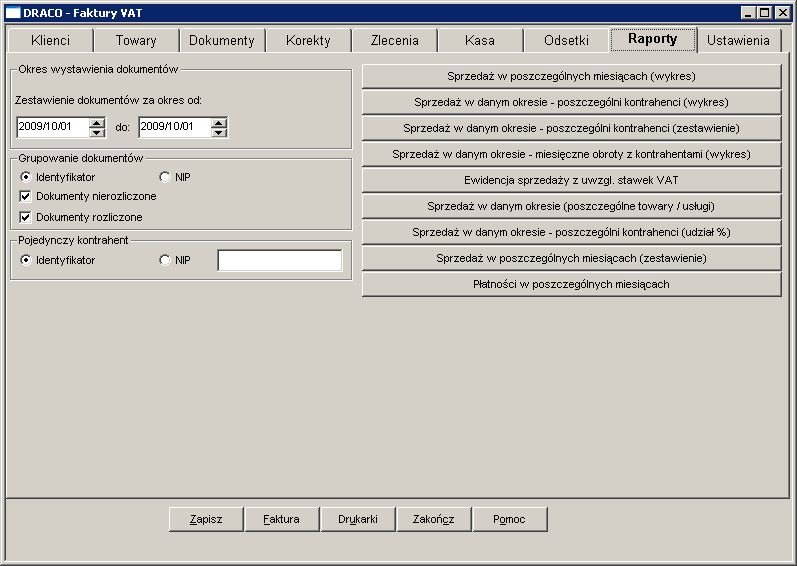The image size is (797, 566).
Task: Open the Zlecenia tab
Action: pos(394,41)
